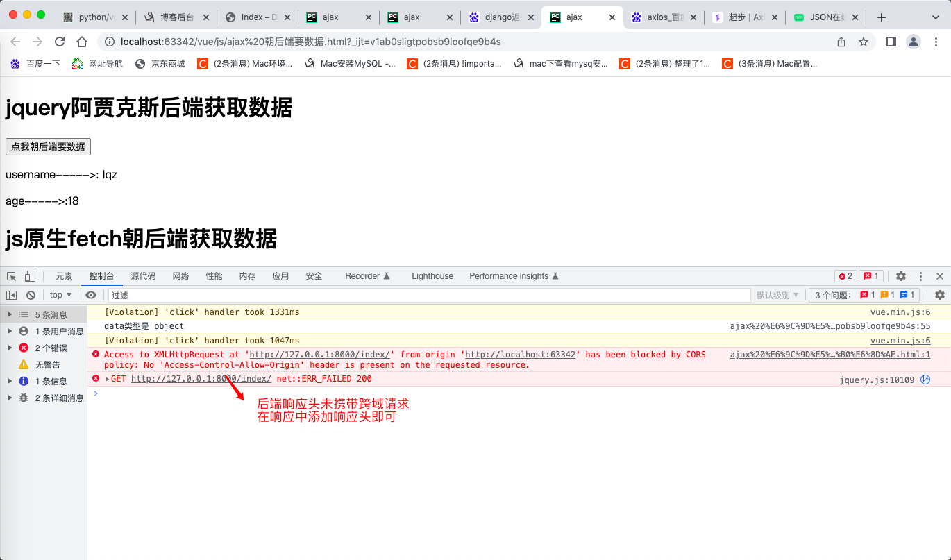Open the 百度一下 bookmark
The height and width of the screenshot is (560, 951).
tap(35, 64)
